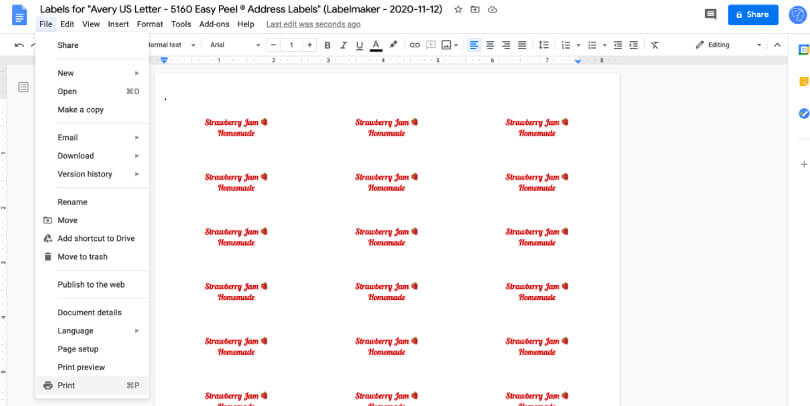The image size is (810, 406).
Task: Open the View menu
Action: point(91,24)
